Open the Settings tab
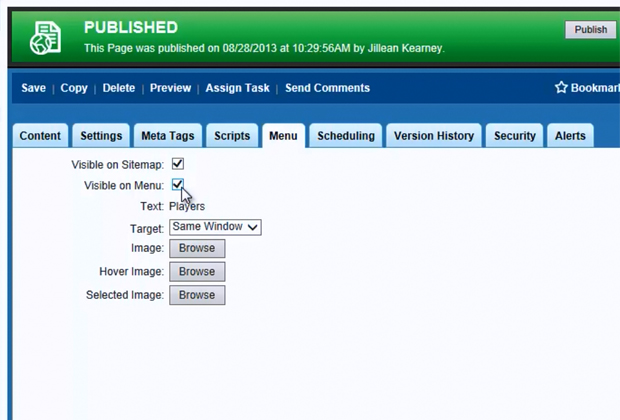The height and width of the screenshot is (420, 620). coord(101,136)
